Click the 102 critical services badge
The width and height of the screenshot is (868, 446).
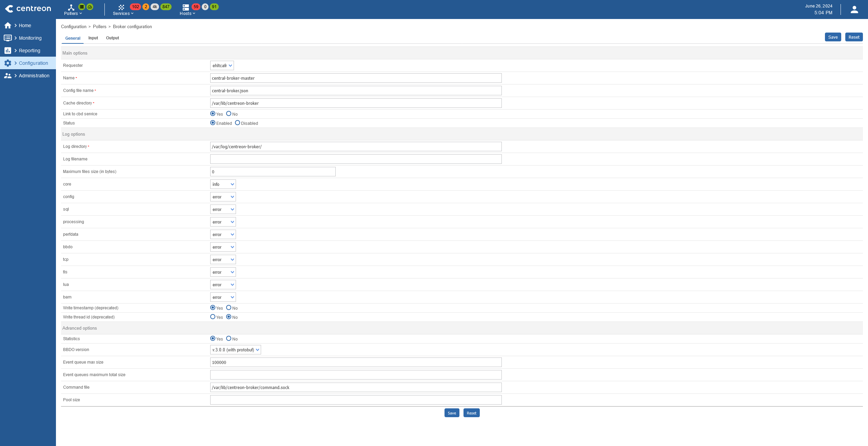[x=135, y=7]
